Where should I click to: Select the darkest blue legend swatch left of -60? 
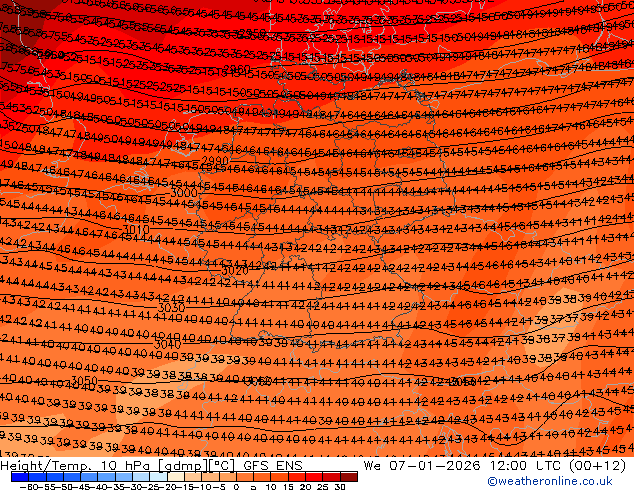(20, 477)
